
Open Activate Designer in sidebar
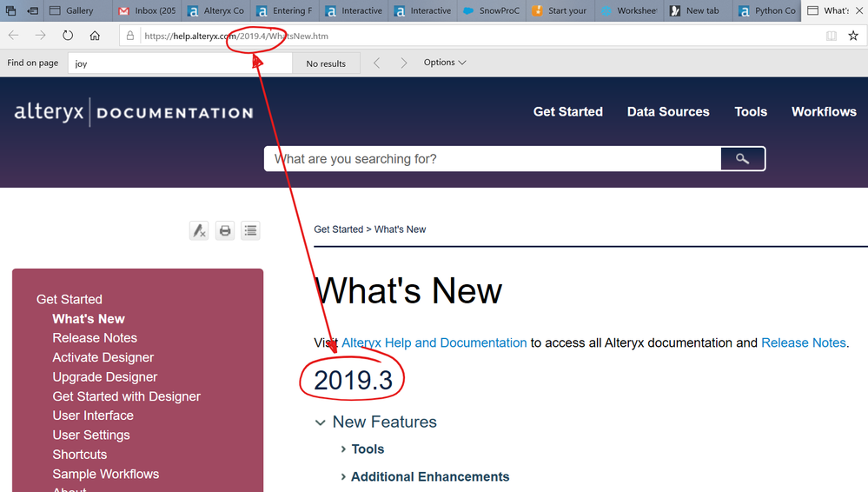tap(103, 357)
